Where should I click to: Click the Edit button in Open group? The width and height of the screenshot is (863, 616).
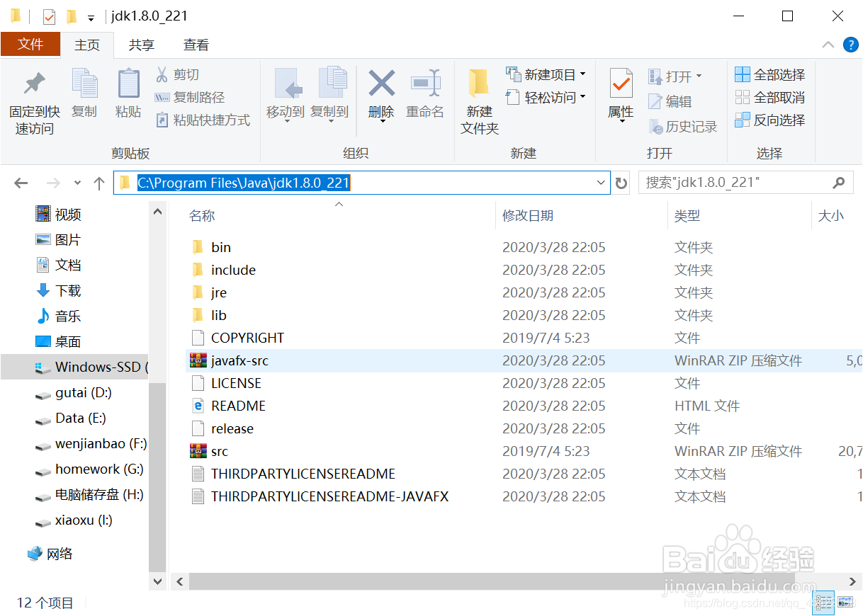(x=670, y=101)
